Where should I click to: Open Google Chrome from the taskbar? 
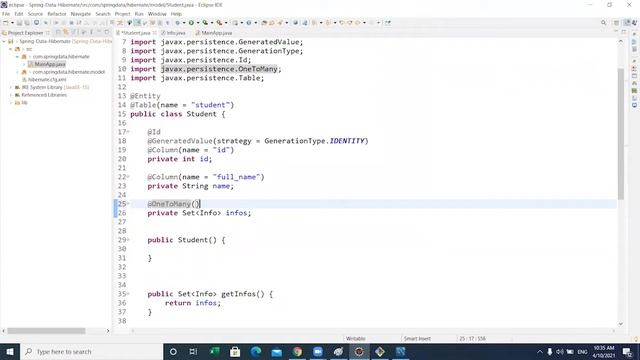[x=298, y=351]
